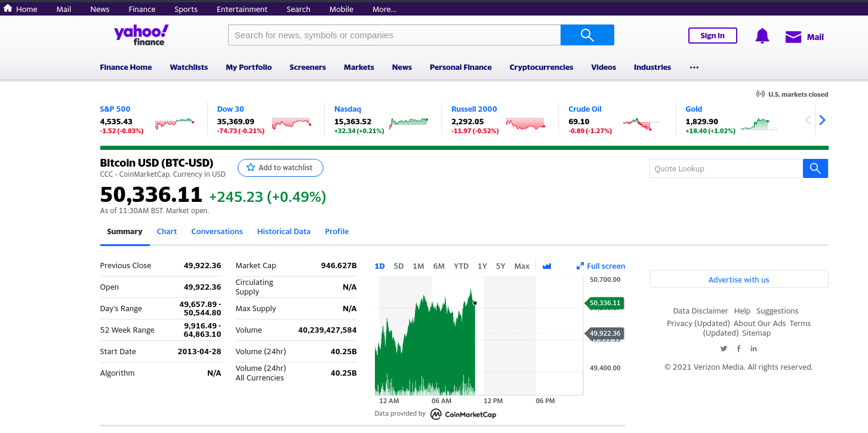The height and width of the screenshot is (433, 868).
Task: Open the More... menu in top bar
Action: click(x=384, y=9)
